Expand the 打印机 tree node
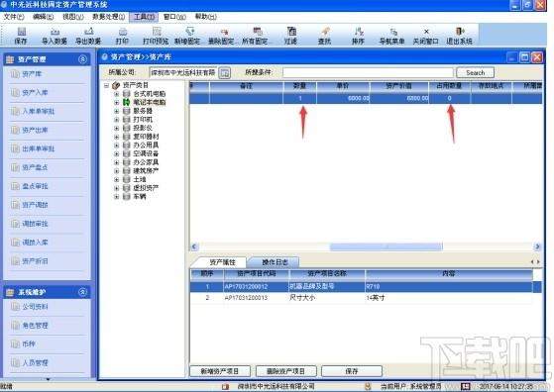The width and height of the screenshot is (554, 392). [116, 120]
